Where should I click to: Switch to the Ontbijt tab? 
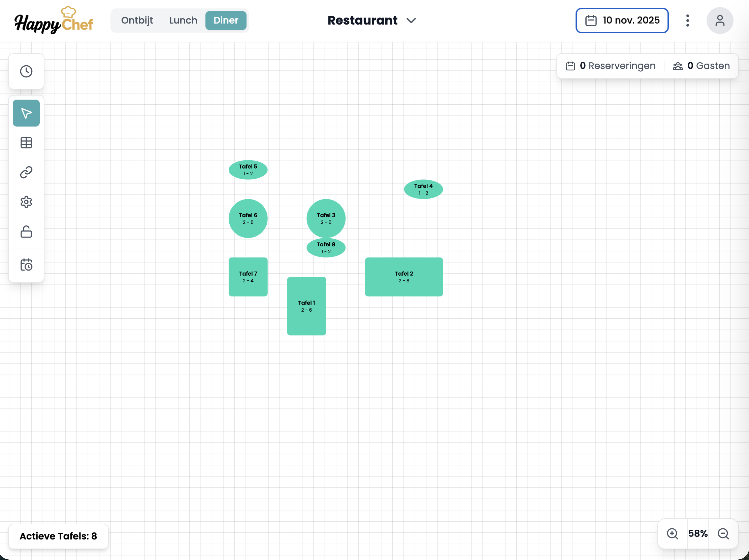(x=137, y=21)
